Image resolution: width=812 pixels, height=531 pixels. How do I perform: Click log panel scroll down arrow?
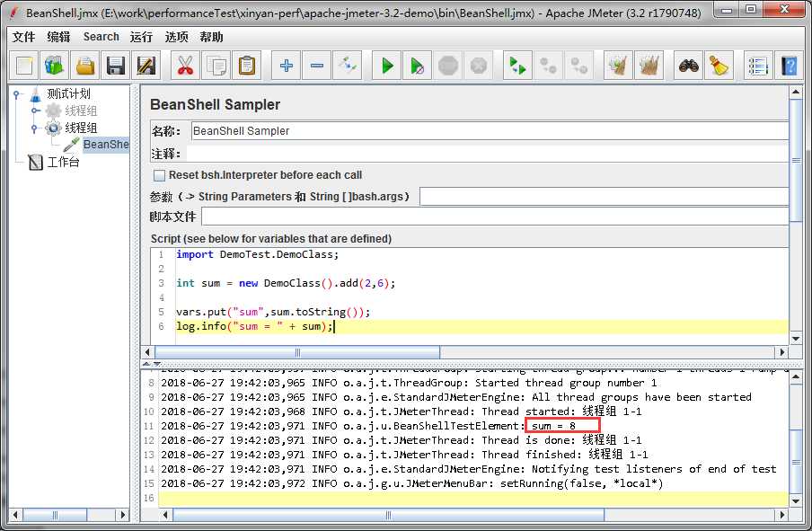(x=796, y=501)
